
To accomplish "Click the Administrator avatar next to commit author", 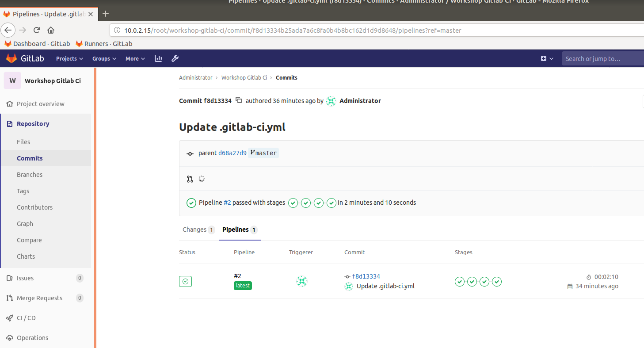I will click(331, 101).
